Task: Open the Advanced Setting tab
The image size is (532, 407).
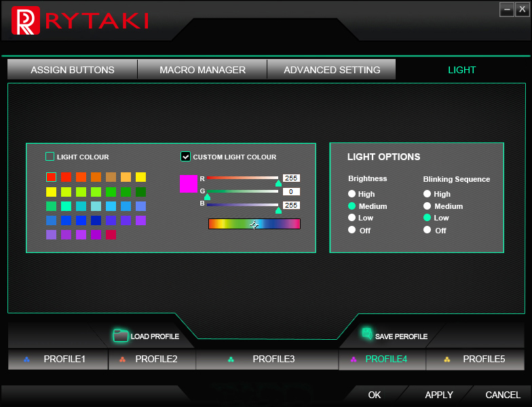Action: click(x=332, y=70)
